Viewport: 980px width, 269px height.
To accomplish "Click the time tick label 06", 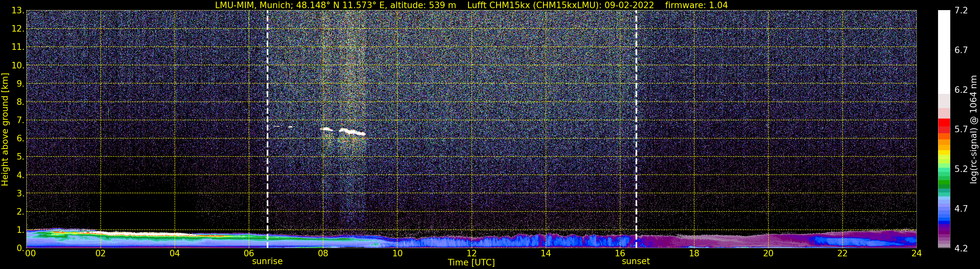I will [x=248, y=254].
